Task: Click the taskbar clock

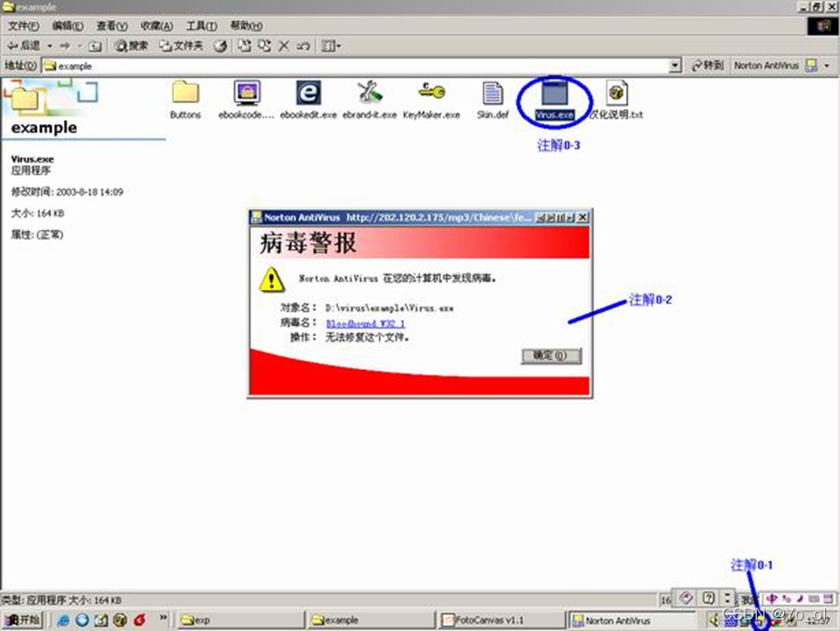Action: pos(817,620)
